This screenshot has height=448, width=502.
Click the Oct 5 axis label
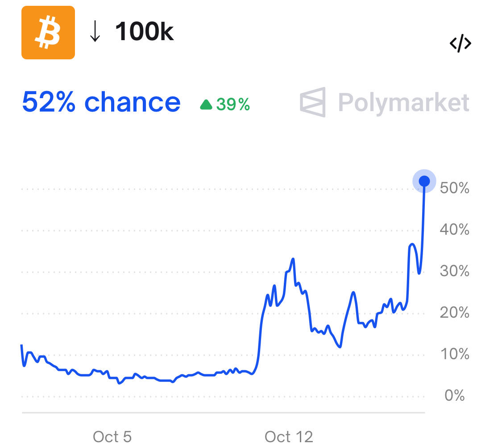(112, 436)
